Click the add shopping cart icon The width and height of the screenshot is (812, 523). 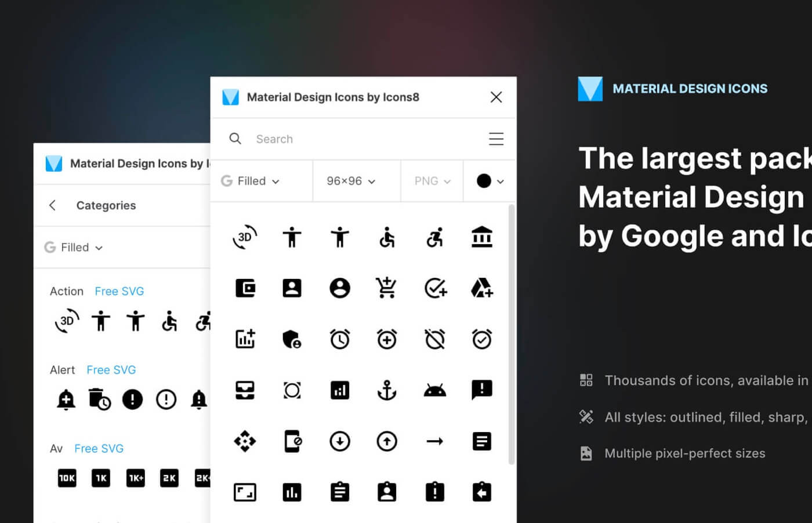pyautogui.click(x=386, y=288)
